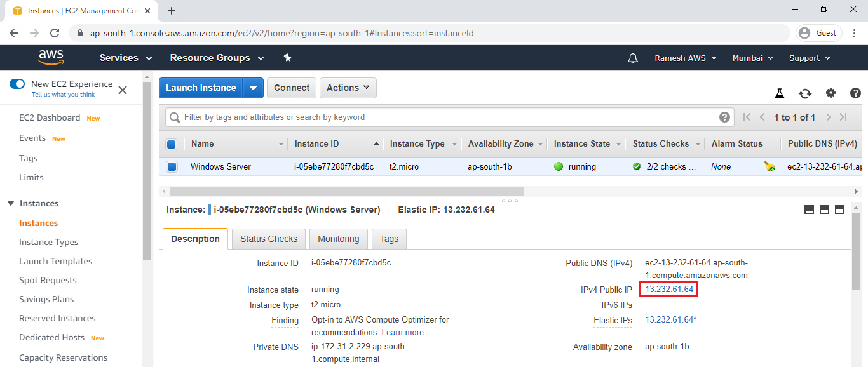868x367 pixels.
Task: Click the Connect button
Action: (292, 88)
